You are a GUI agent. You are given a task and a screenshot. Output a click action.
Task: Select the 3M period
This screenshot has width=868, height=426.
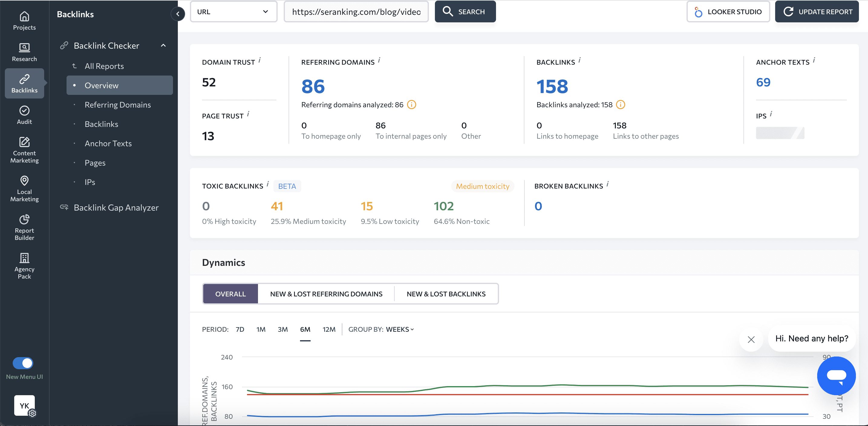click(283, 329)
